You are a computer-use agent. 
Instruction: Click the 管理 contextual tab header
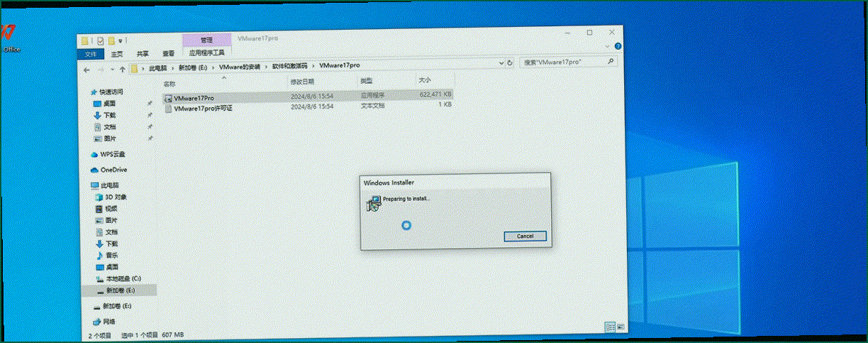(x=206, y=40)
